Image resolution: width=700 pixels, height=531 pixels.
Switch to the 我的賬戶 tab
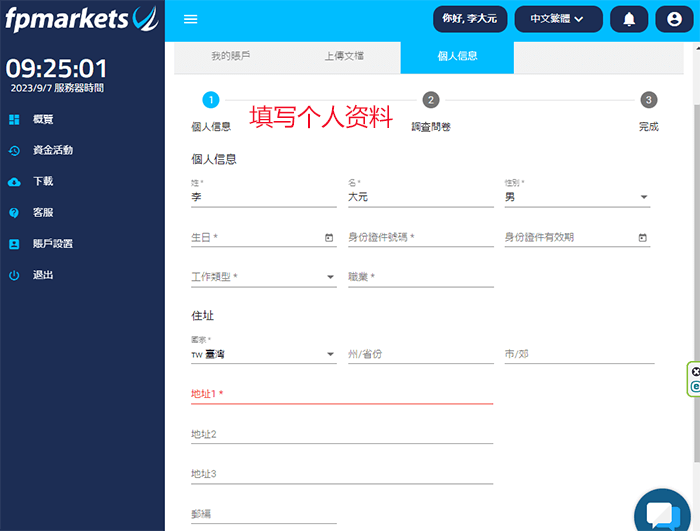[231, 56]
